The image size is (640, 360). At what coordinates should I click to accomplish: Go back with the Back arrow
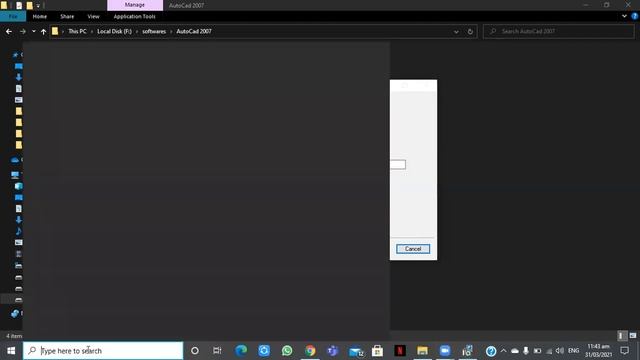click(9, 31)
